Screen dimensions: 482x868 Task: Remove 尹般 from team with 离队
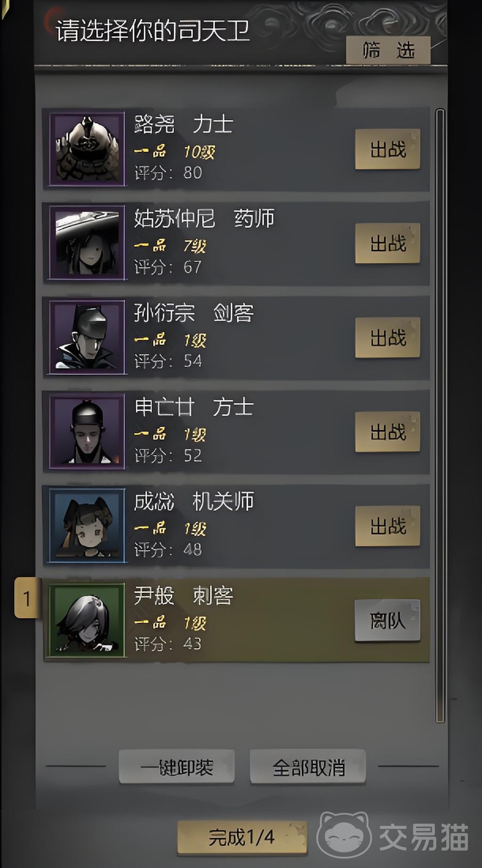[x=387, y=620]
